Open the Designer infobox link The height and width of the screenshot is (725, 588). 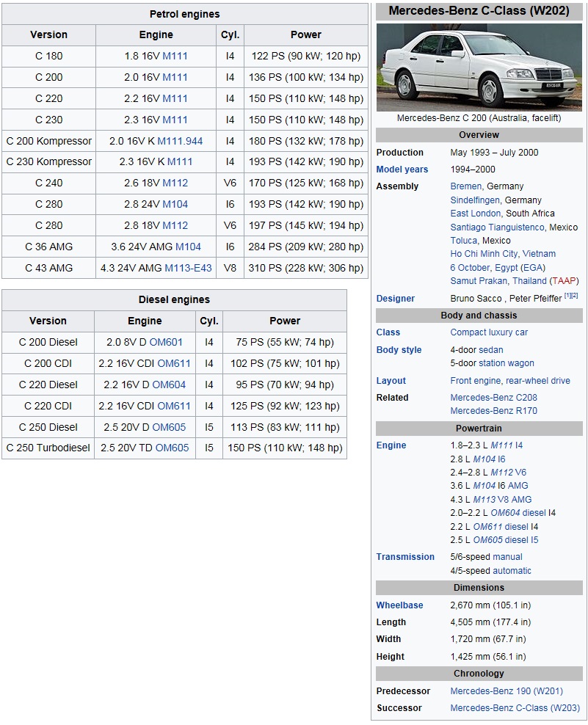click(396, 299)
